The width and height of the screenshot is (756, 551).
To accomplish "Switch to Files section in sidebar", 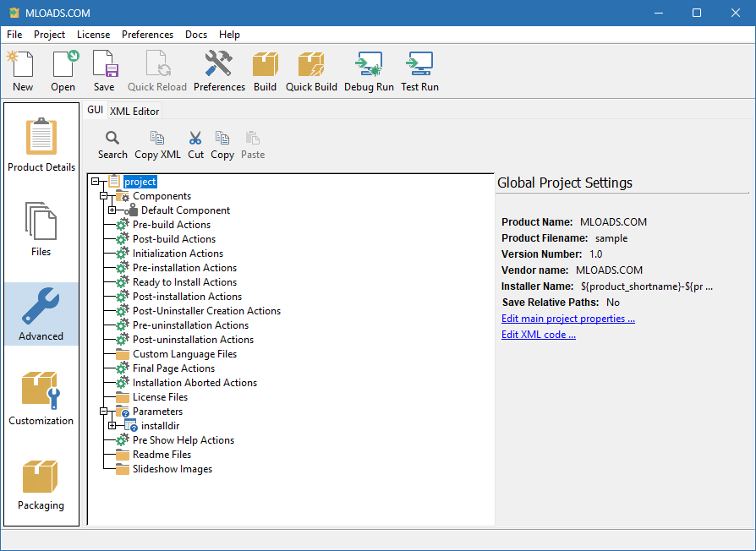I will coord(41,230).
